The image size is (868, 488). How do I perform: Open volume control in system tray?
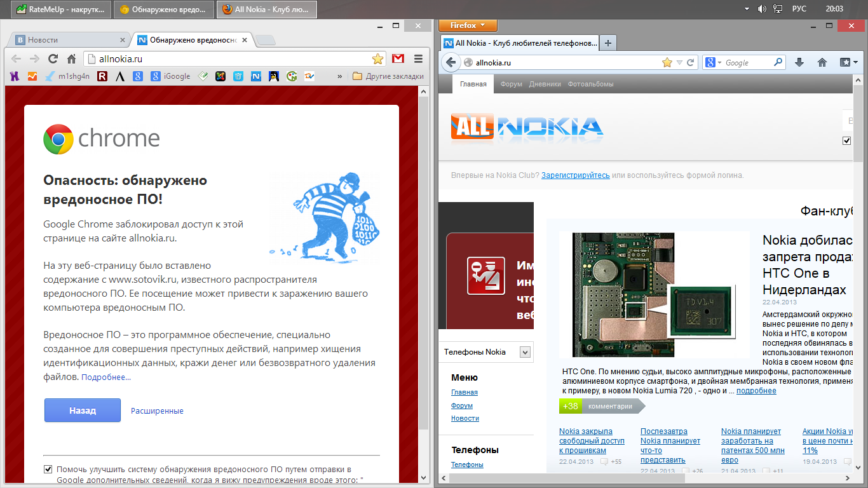coord(762,9)
